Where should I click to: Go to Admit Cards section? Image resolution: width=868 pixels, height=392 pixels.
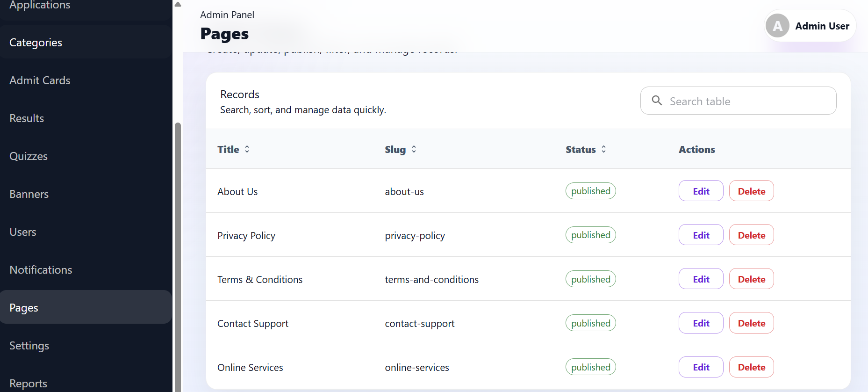click(x=86, y=80)
